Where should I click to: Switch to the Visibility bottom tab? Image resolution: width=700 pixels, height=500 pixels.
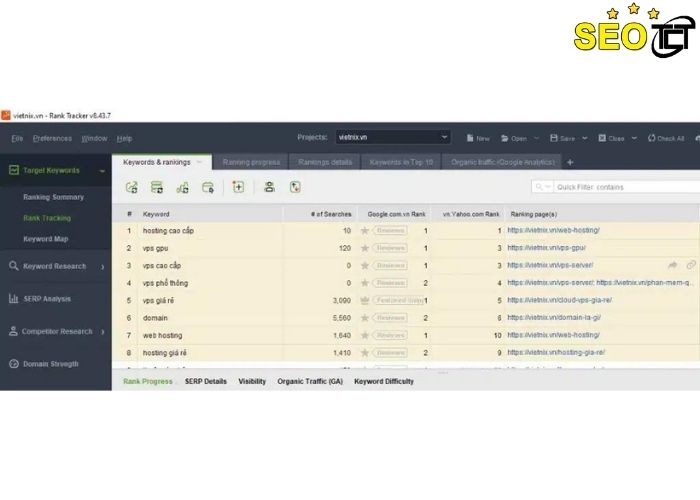pyautogui.click(x=252, y=381)
